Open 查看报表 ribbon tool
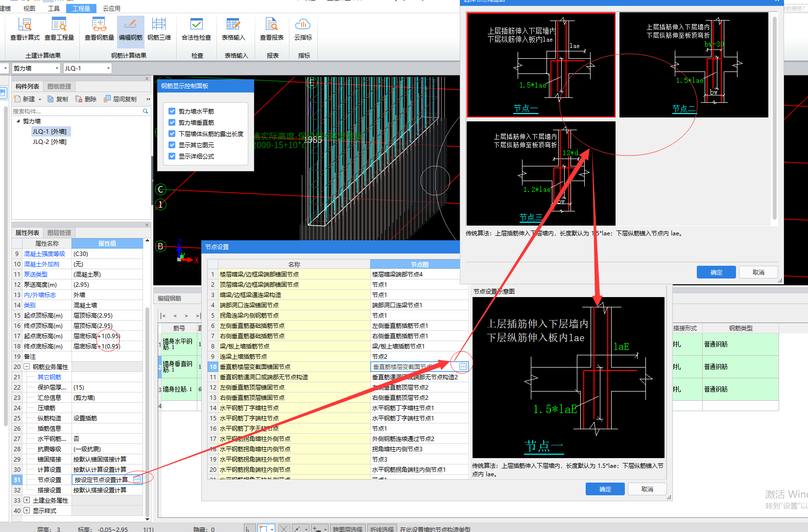Screen dimensions: 808x532 (x=272, y=29)
